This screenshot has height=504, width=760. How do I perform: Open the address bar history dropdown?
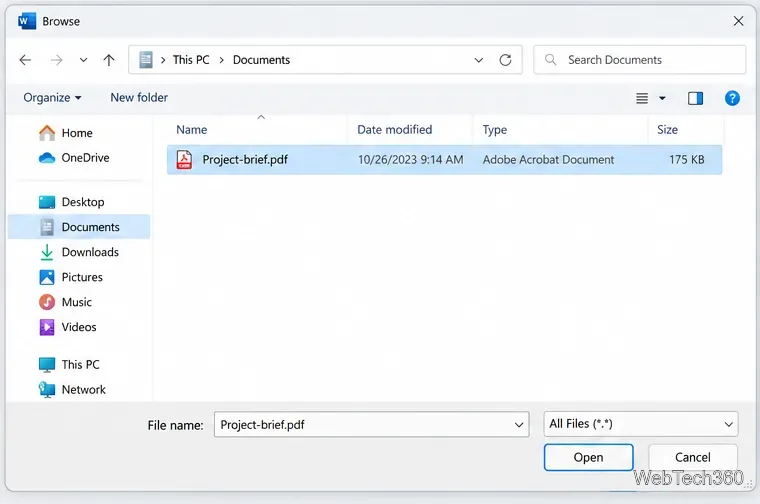[x=479, y=60]
